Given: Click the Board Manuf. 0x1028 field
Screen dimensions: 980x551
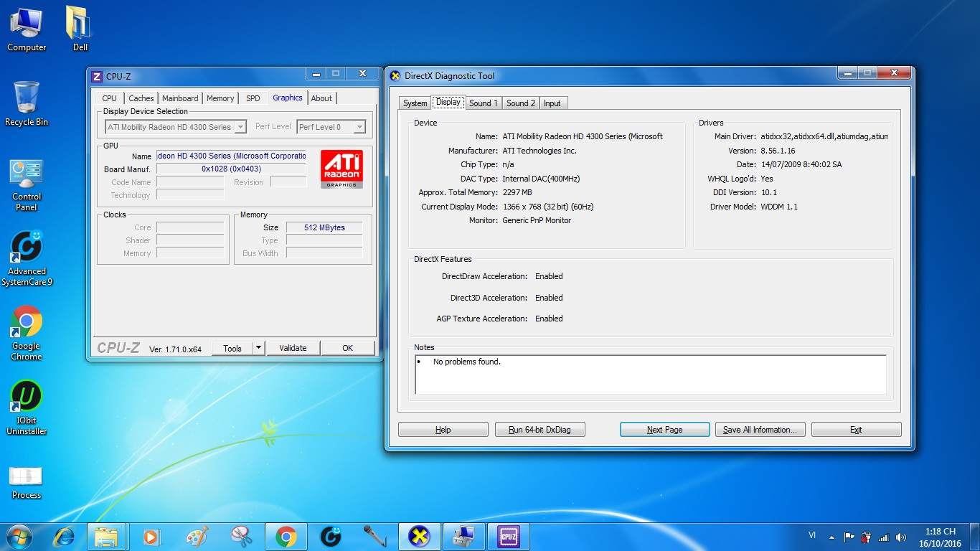Looking at the screenshot, I should 231,169.
